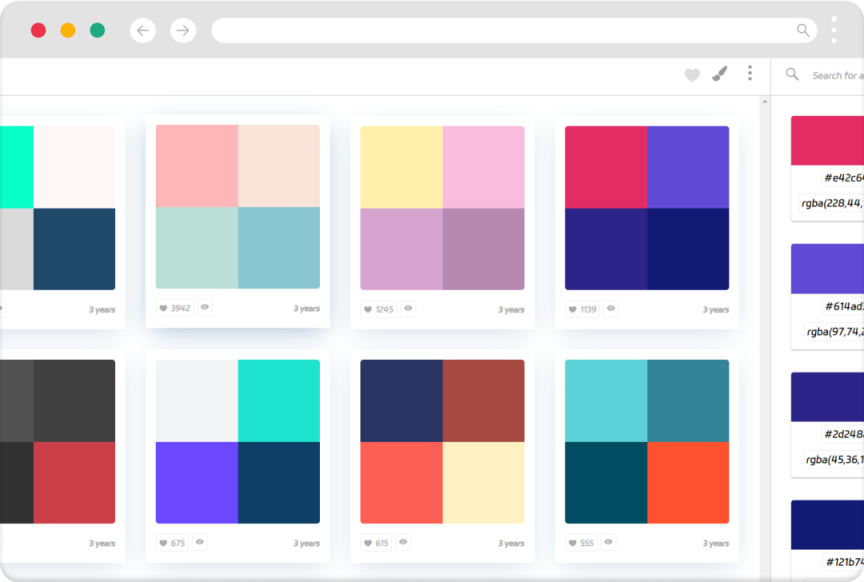Screen dimensions: 864x582
Task: Click the palette list scrollbar up arrow
Action: point(765,102)
